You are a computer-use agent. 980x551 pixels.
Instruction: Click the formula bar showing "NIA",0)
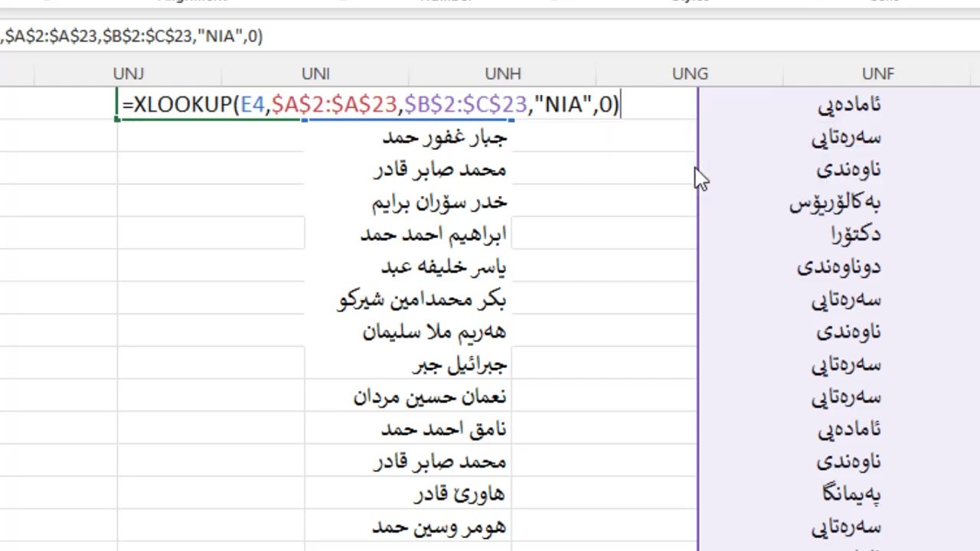[x=490, y=36]
